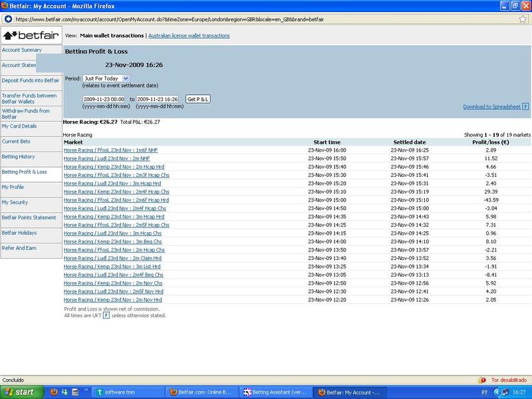532x399 pixels.
Task: Open Betfair Points Statement in sidebar
Action: point(29,217)
